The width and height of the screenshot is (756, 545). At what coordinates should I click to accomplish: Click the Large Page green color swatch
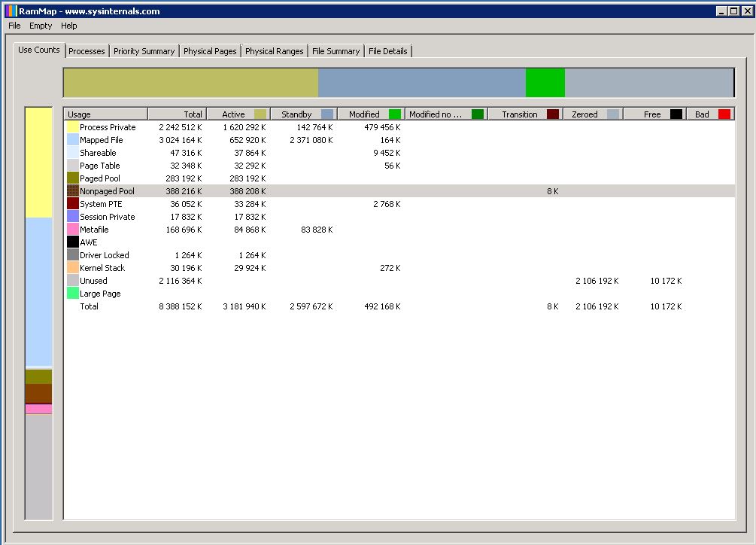[73, 294]
